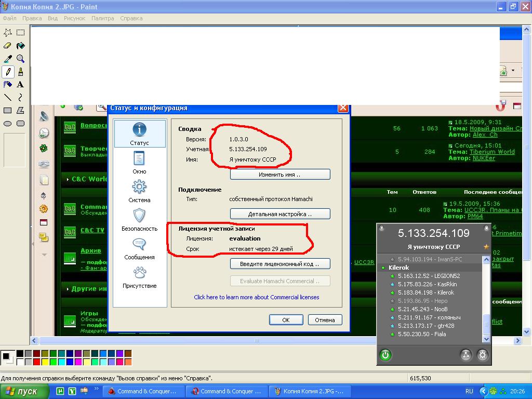Click the Детальная настройка button
This screenshot has height=399, width=532.
280,214
